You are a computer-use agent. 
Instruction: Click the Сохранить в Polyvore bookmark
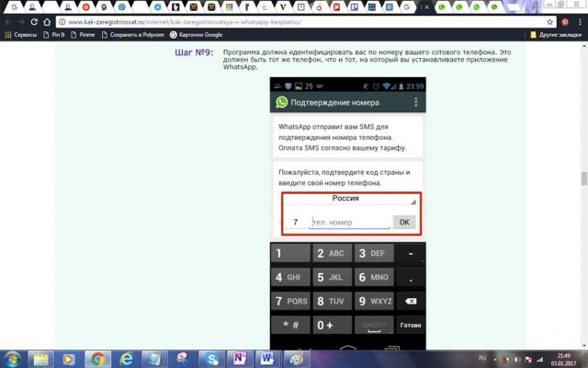132,35
